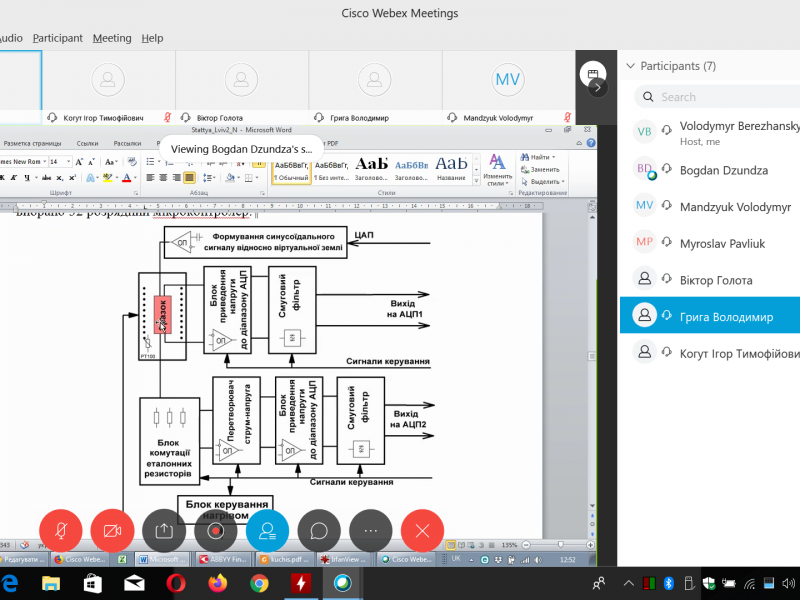
Task: Click the MV video thumbnail of Mandzyuk Volodymyr
Action: pyautogui.click(x=508, y=80)
